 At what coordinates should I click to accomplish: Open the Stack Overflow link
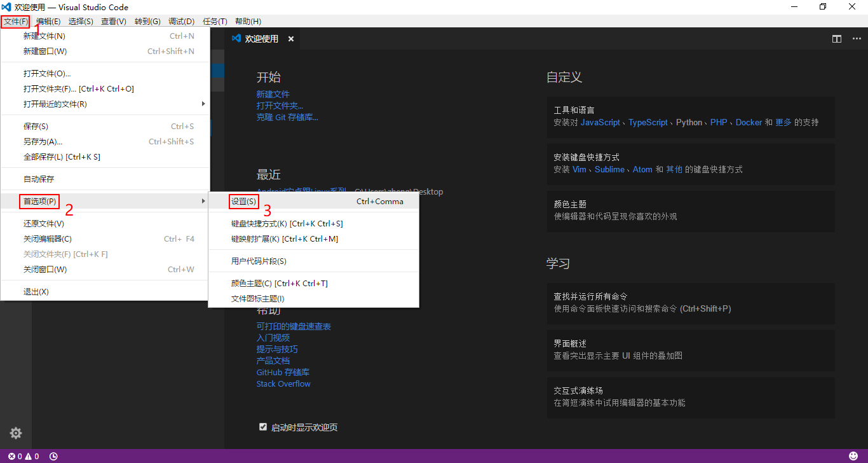(x=283, y=384)
